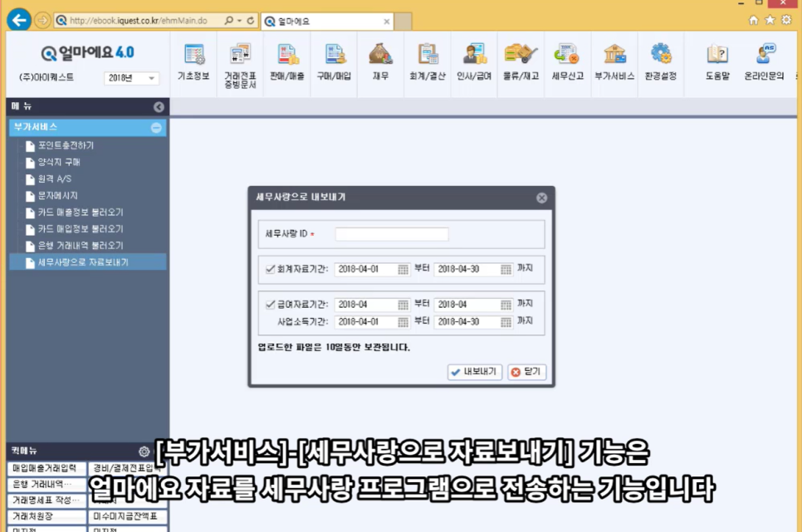The height and width of the screenshot is (532, 802).
Task: Select 세무사랑으로 자료보내기 menu item
Action: 88,262
